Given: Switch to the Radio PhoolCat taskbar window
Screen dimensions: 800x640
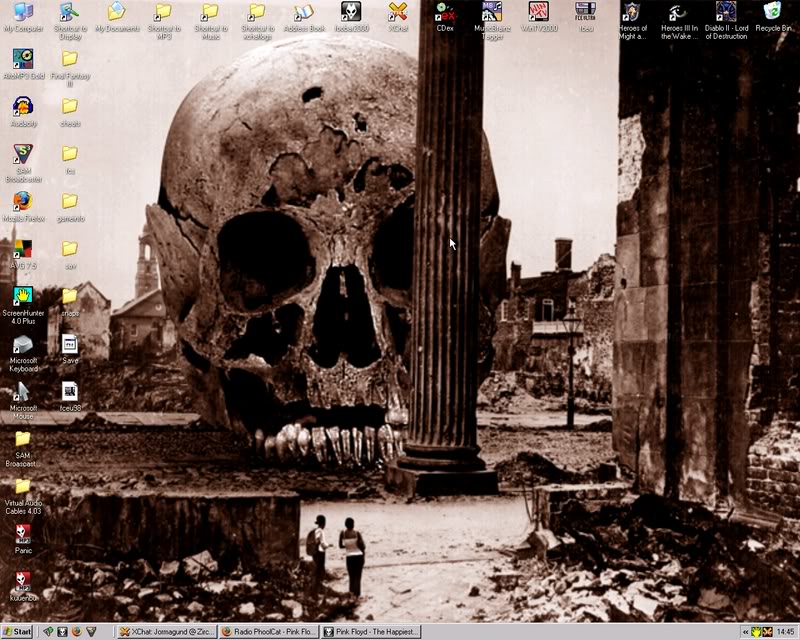Looking at the screenshot, I should pyautogui.click(x=269, y=632).
